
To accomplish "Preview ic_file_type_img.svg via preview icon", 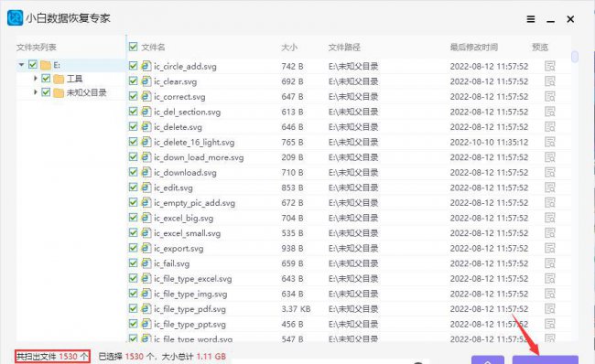I will (x=550, y=294).
